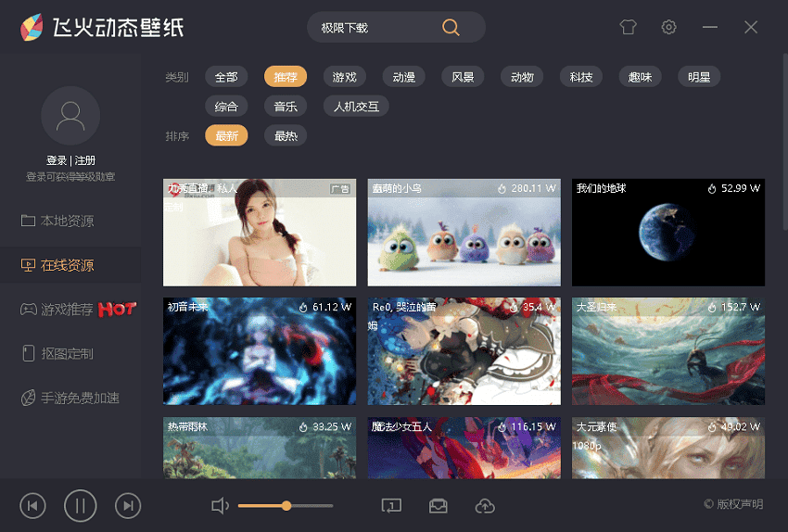Pause wallpaper playback

tap(80, 506)
